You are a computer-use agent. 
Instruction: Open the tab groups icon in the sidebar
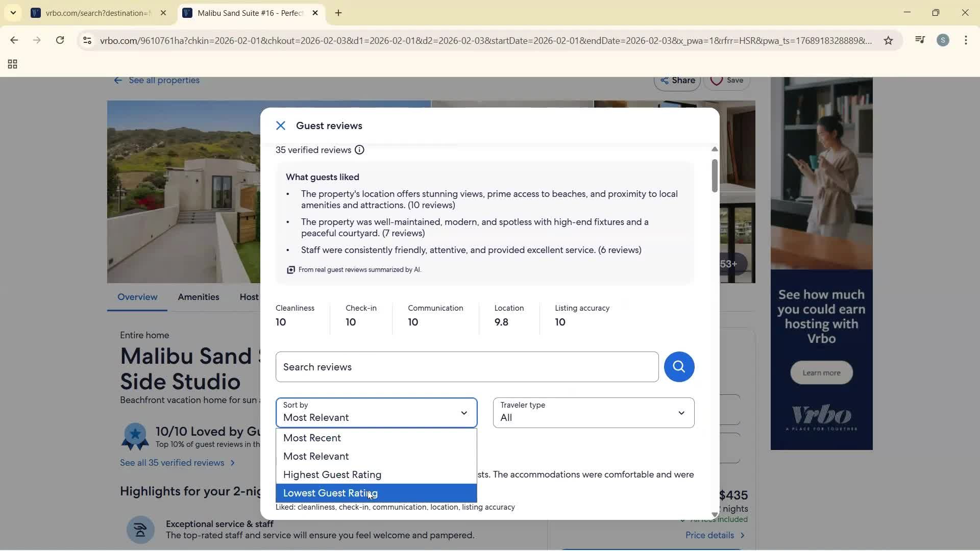click(x=12, y=64)
